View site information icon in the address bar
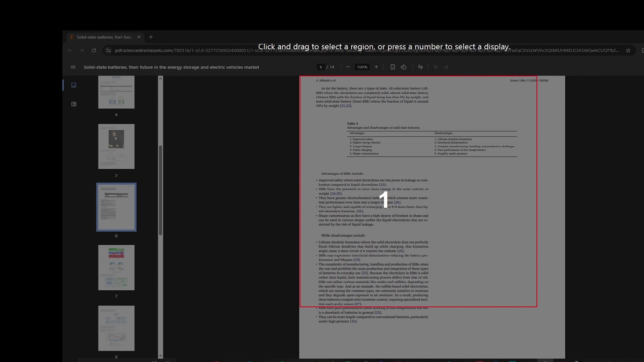 (x=108, y=51)
